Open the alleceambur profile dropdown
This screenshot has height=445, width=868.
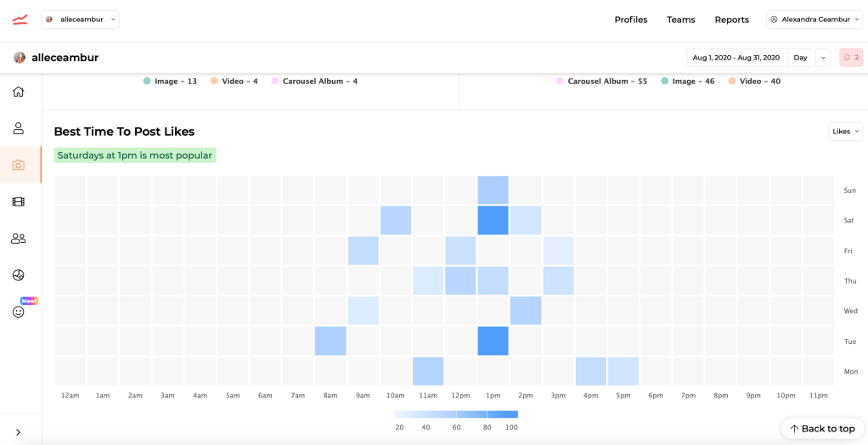pyautogui.click(x=80, y=20)
